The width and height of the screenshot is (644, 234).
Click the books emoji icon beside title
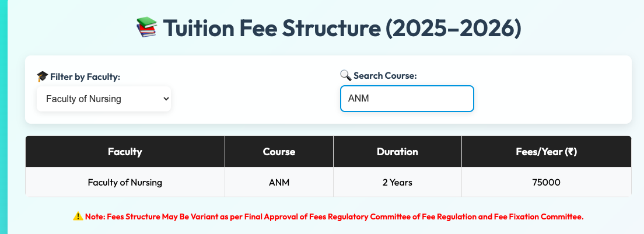click(146, 27)
